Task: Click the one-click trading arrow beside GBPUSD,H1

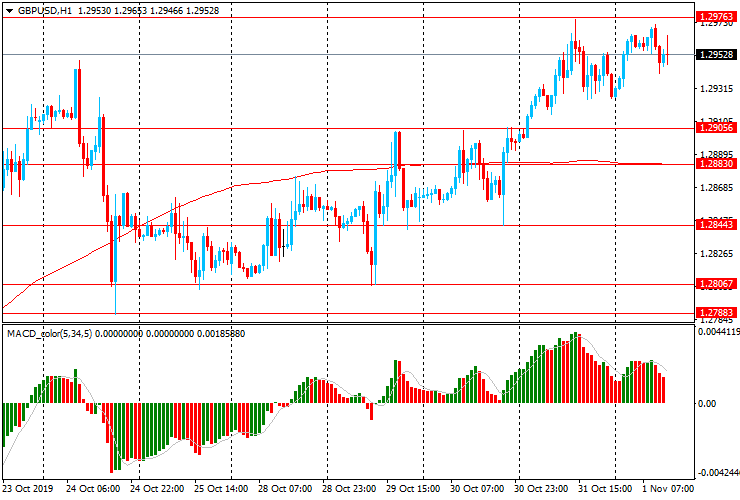Action: [x=9, y=9]
